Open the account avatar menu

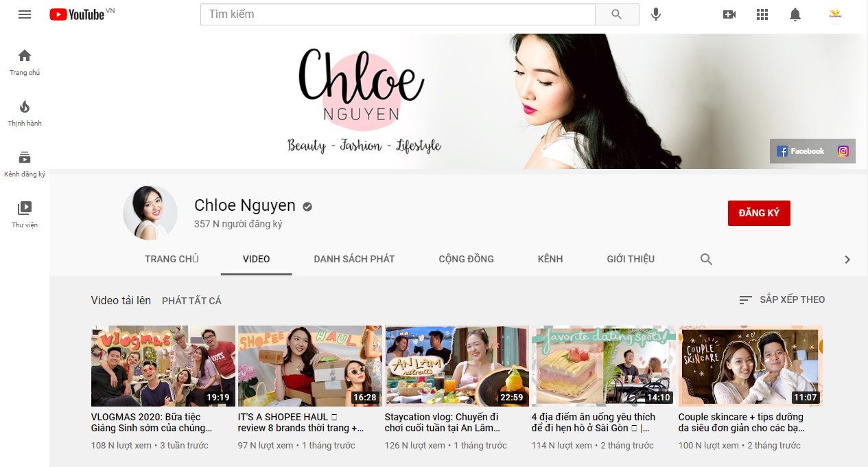coord(835,14)
